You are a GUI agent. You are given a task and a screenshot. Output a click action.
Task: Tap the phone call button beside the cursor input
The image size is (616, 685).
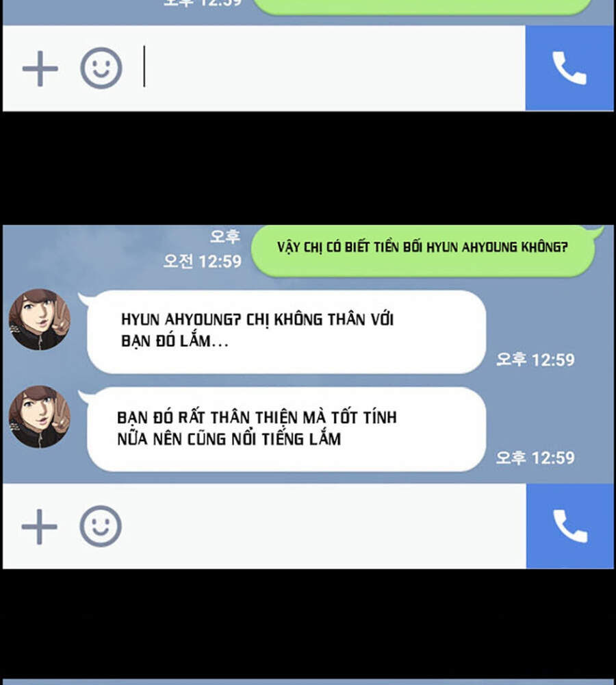569,68
